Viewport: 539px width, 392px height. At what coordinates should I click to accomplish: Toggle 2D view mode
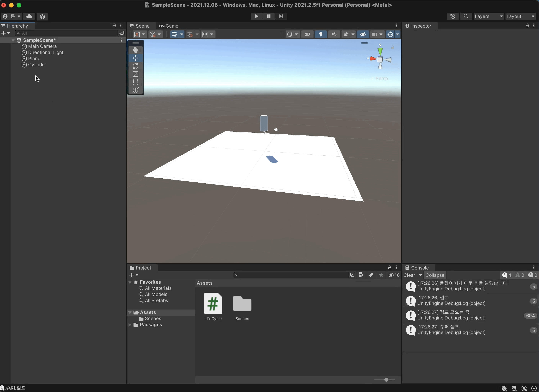[x=307, y=34]
